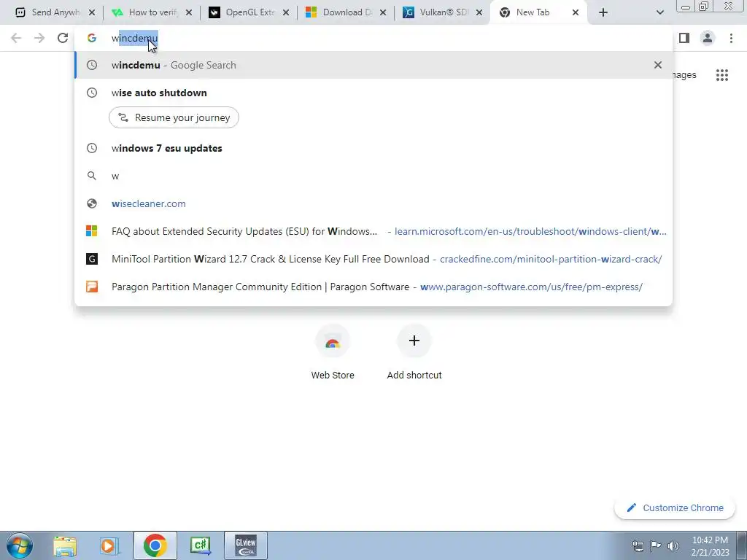Click orange Paragon favicon in suggestions

pos(92,287)
